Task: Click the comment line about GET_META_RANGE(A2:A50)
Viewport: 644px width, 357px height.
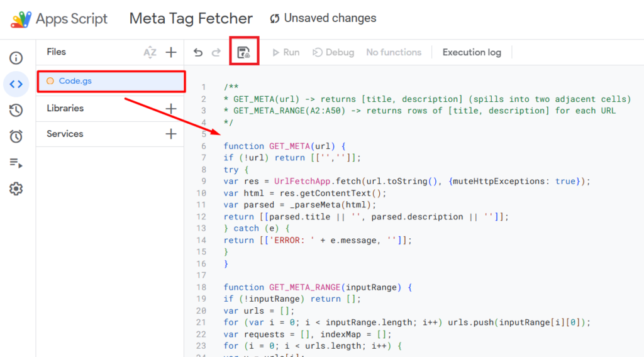Action: click(x=419, y=111)
